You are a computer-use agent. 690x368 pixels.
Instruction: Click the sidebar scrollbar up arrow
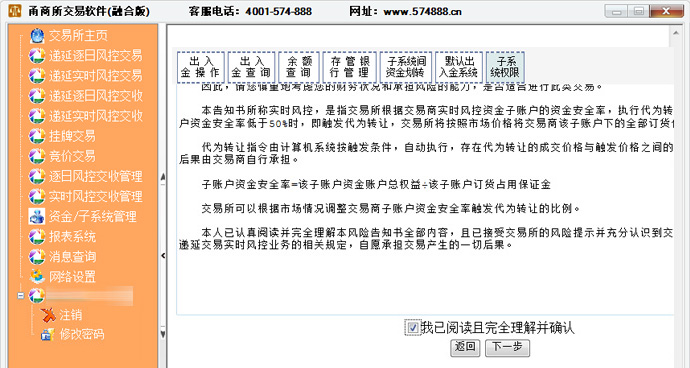pos(163,177)
